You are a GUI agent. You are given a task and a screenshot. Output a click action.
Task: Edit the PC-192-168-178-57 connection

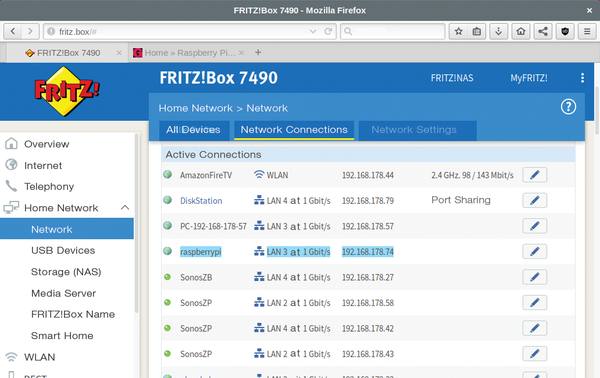[535, 226]
